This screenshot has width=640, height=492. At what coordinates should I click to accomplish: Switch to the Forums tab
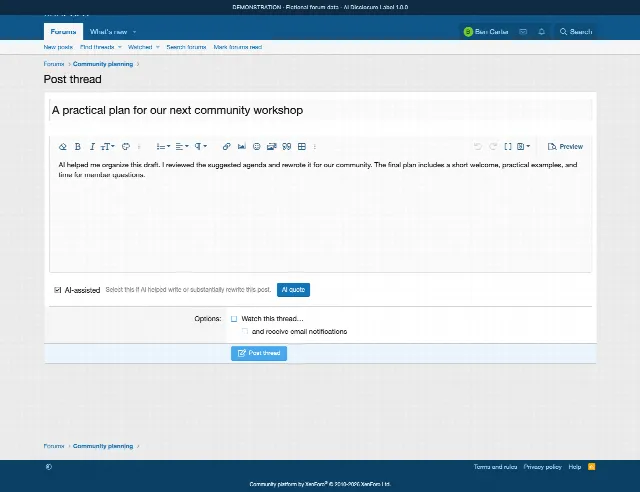pos(63,31)
